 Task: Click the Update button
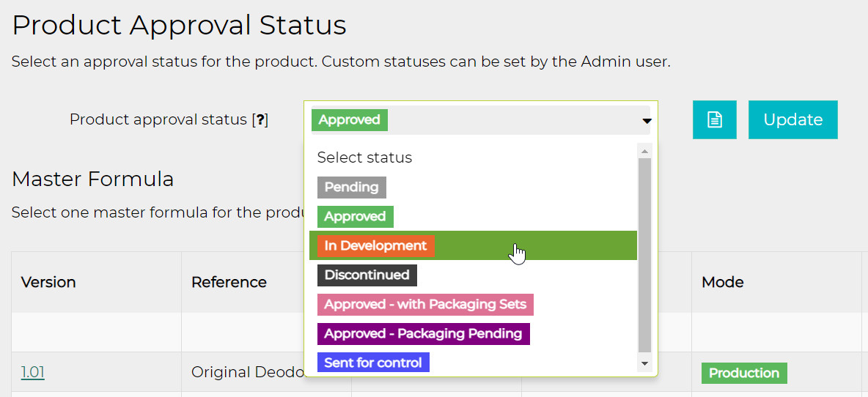[x=792, y=120]
